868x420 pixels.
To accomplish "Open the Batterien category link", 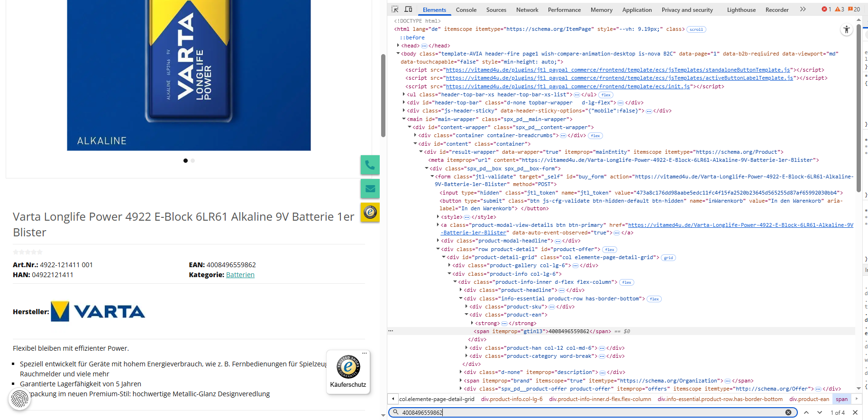I will [240, 275].
